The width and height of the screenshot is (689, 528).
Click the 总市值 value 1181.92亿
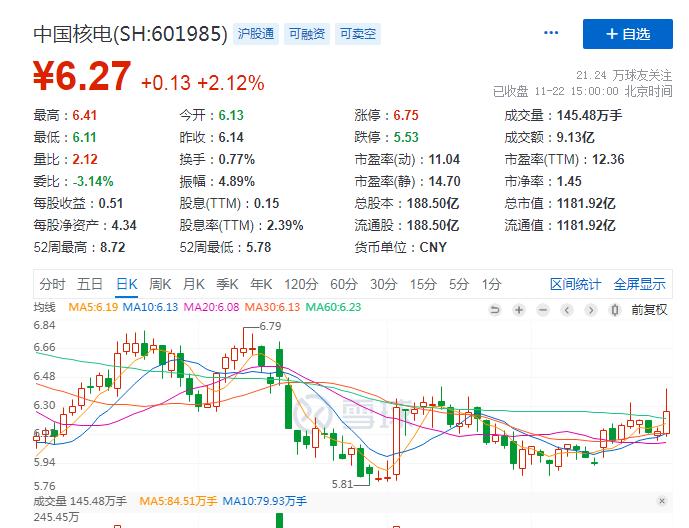click(x=586, y=203)
